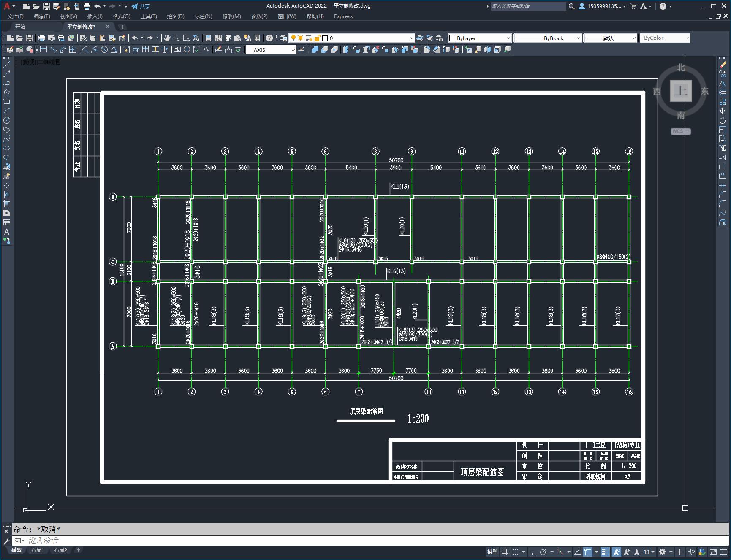Pick the Diameter dimension tool

tap(104, 50)
